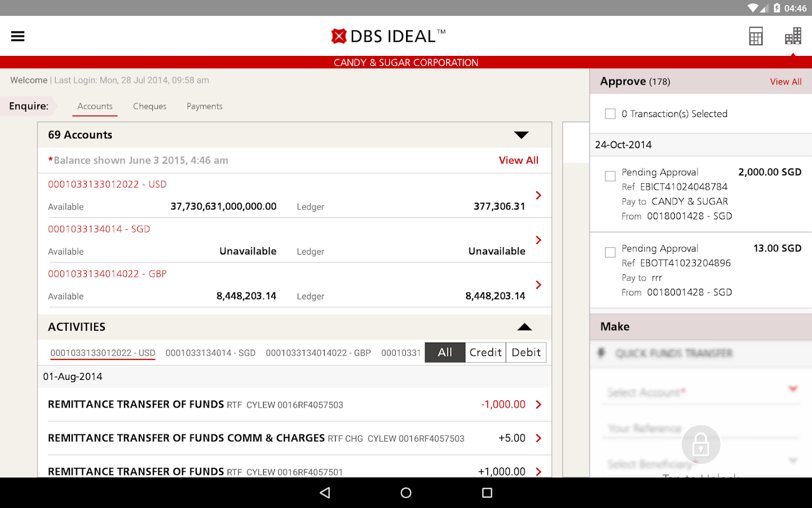
Task: Tap reference EBICT41024048784
Action: point(683,187)
